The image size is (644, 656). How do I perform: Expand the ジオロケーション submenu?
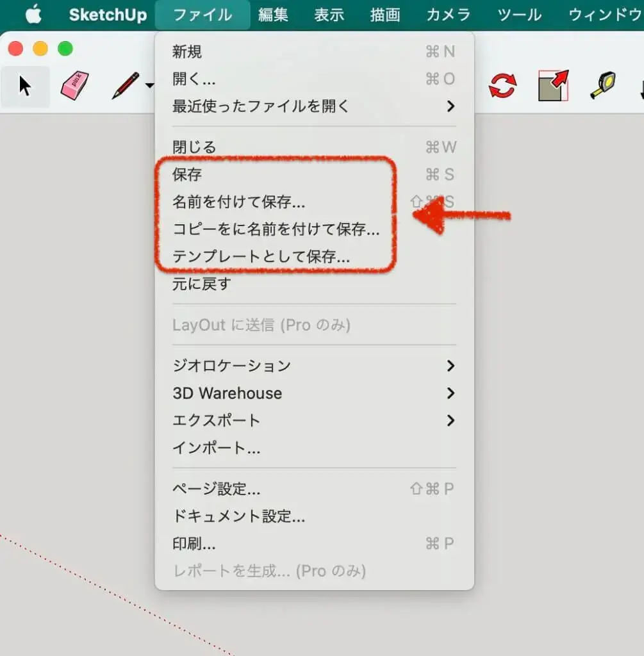pyautogui.click(x=314, y=366)
